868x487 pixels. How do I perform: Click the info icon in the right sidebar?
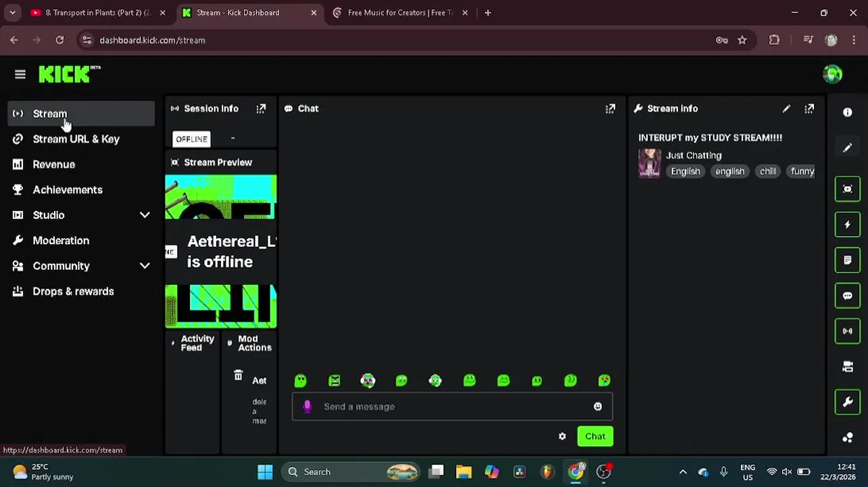pyautogui.click(x=848, y=113)
